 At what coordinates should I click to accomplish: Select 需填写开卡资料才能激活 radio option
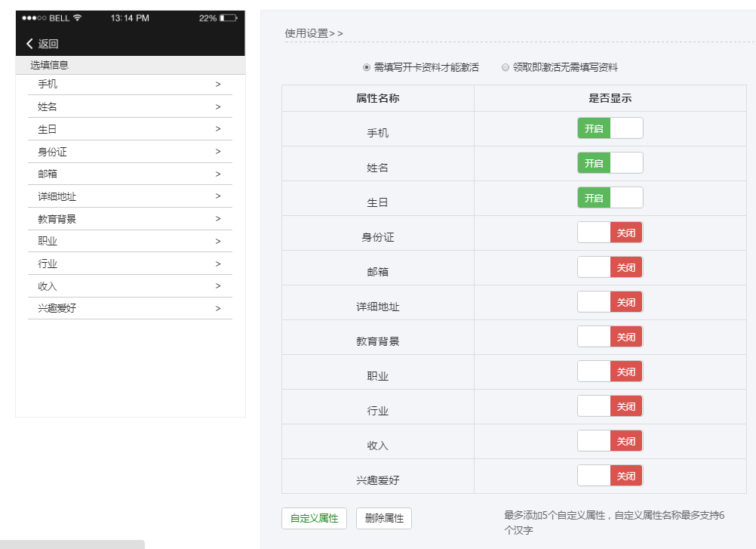(x=367, y=67)
